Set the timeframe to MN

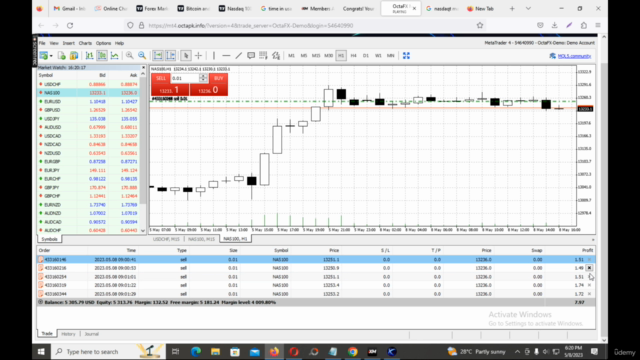pyautogui.click(x=391, y=56)
